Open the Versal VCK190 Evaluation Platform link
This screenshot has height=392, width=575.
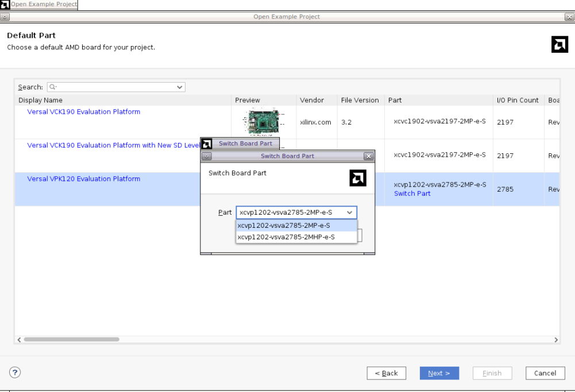click(83, 112)
